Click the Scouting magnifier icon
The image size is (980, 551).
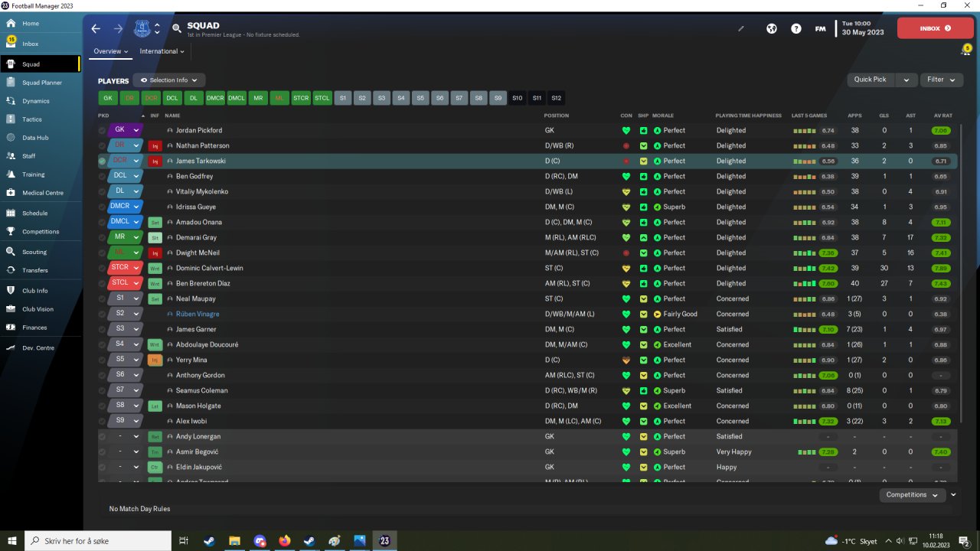11,252
